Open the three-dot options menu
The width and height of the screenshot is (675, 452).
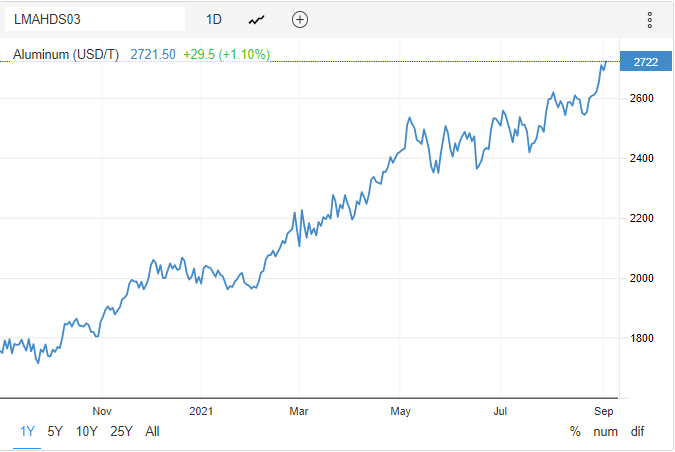tap(649, 19)
